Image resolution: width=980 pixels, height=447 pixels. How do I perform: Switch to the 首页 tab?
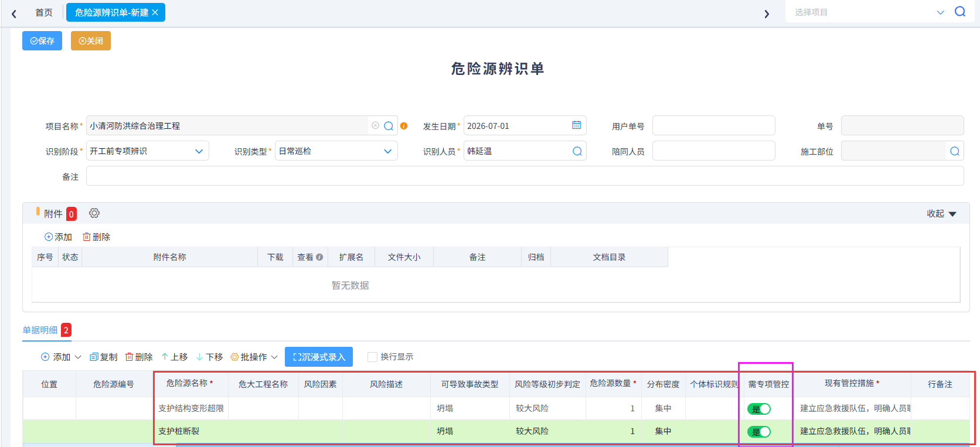coord(44,12)
